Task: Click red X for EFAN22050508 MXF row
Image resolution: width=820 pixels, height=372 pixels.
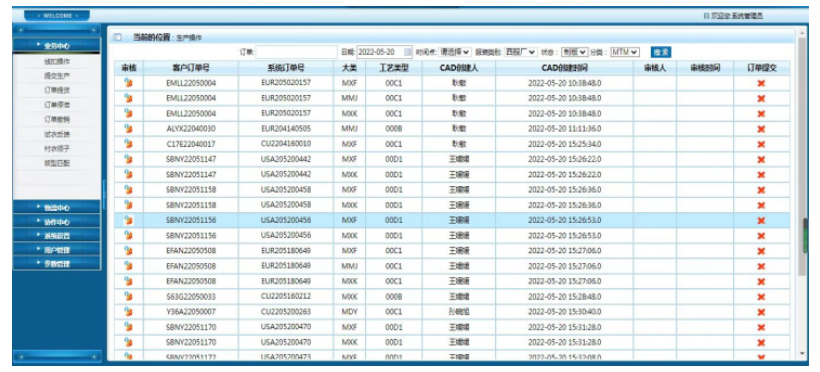Action: [761, 251]
